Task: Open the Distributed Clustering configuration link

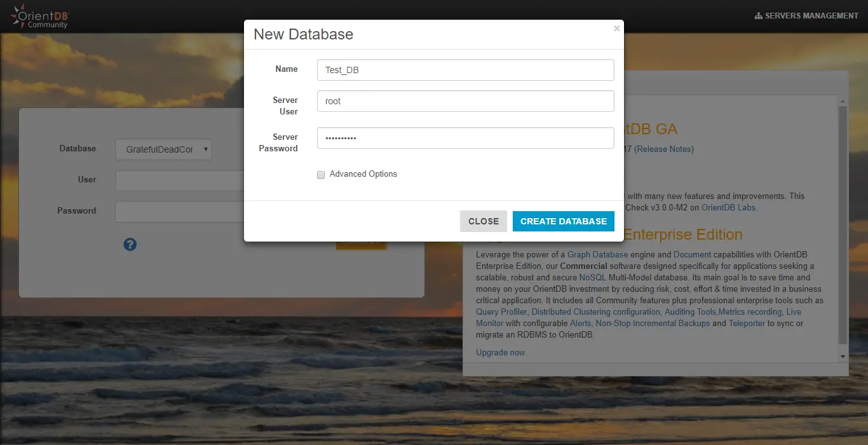Action: point(596,311)
